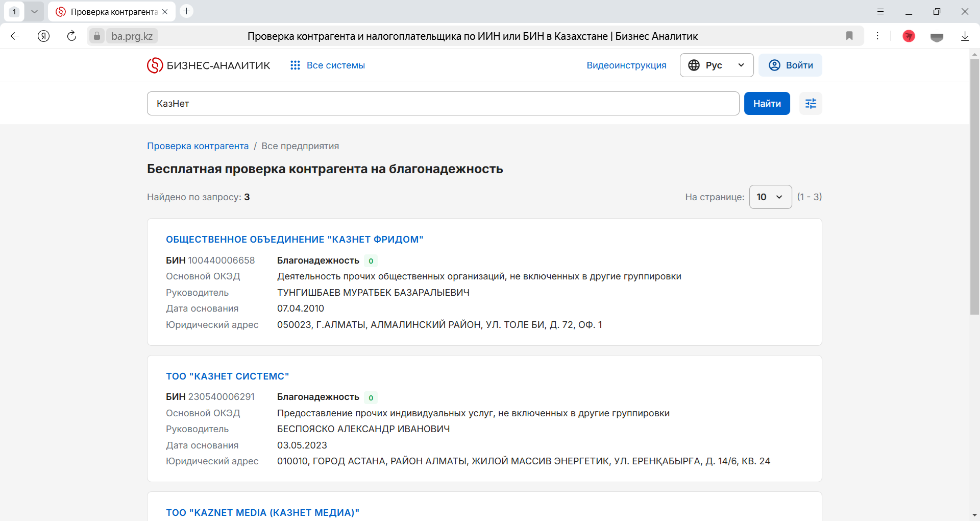980x521 pixels.
Task: Bookmark this page using the flag icon
Action: point(849,36)
